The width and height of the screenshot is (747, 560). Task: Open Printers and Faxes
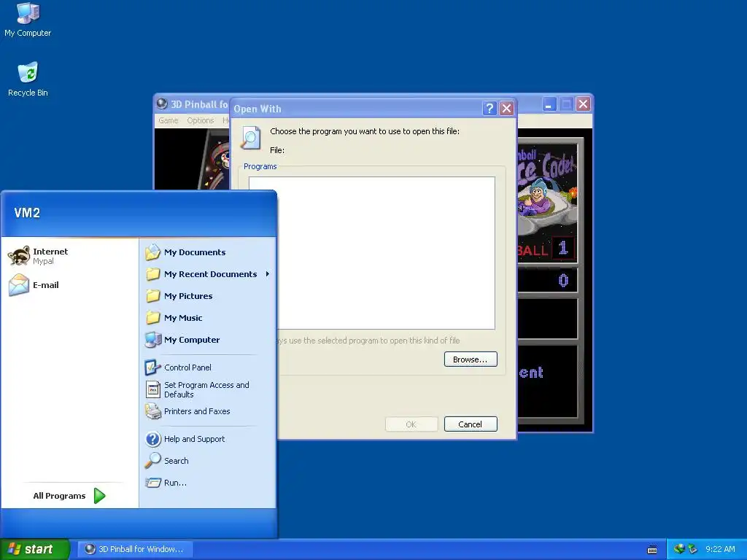[x=208, y=411]
